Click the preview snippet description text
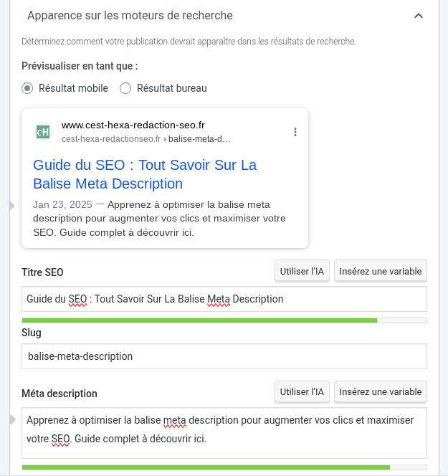448x476 pixels. pos(159,218)
